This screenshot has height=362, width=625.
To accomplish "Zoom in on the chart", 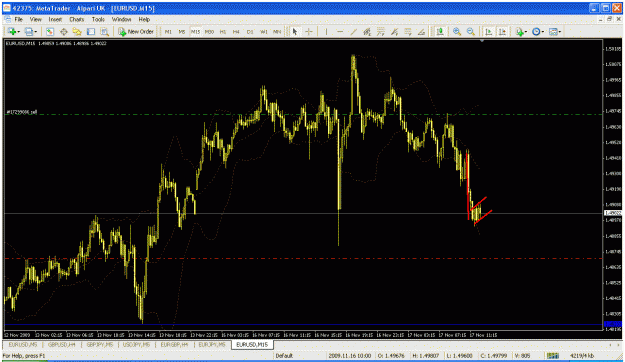I will tap(457, 31).
